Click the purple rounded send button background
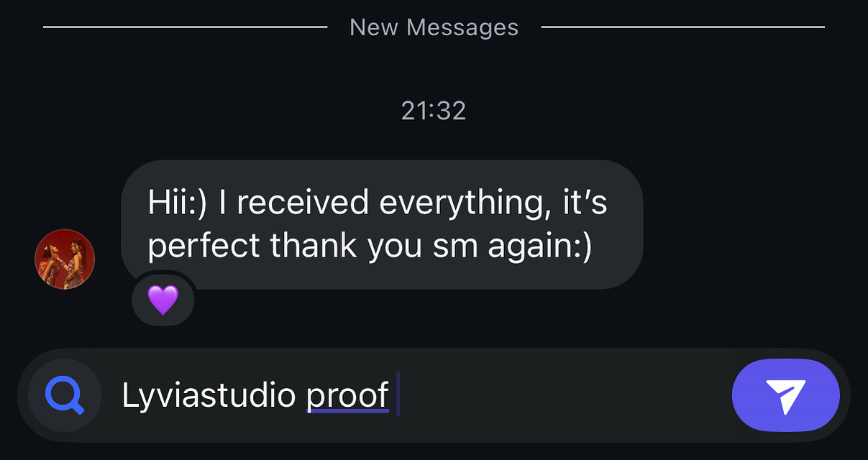Image resolution: width=868 pixels, height=460 pixels. [x=785, y=395]
